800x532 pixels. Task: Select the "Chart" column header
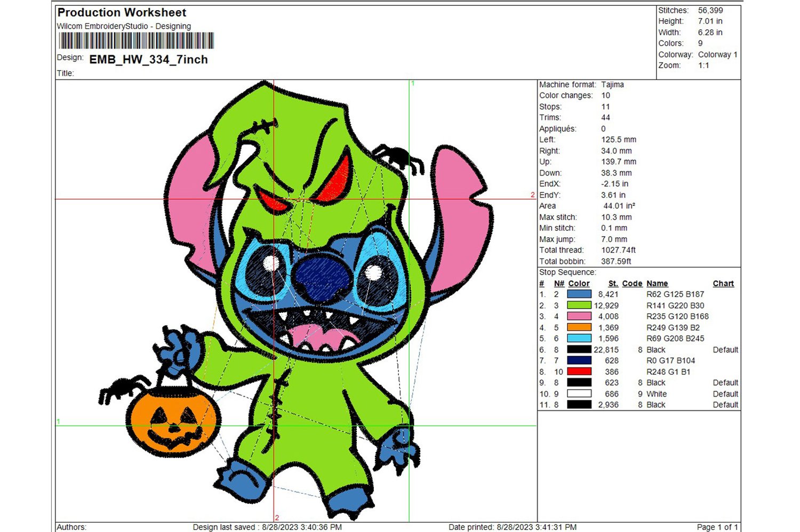click(723, 284)
